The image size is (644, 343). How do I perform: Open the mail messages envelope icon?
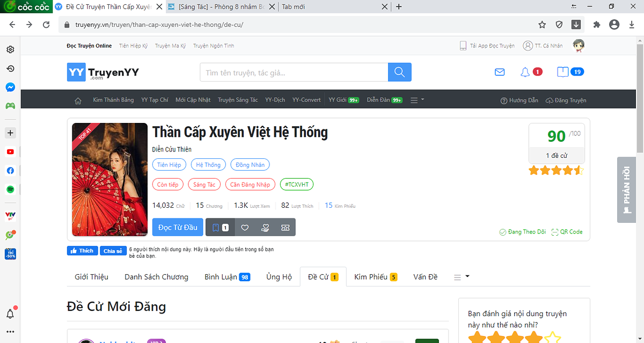[500, 72]
